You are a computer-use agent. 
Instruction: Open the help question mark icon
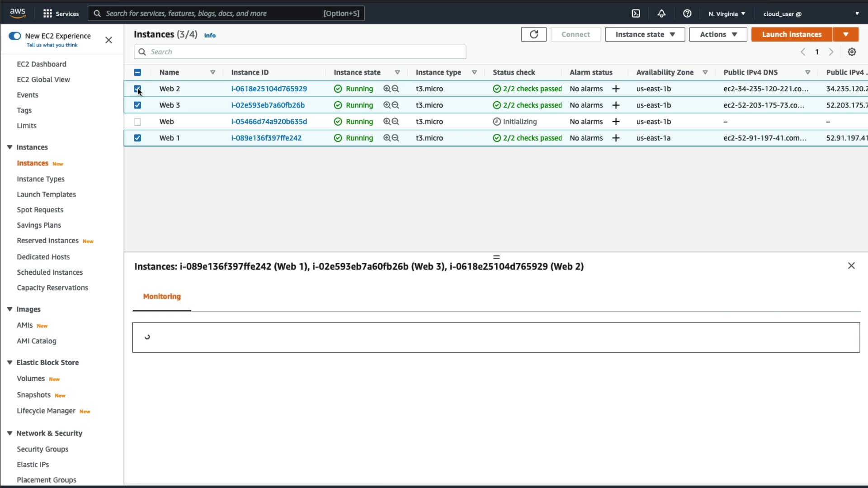point(687,14)
